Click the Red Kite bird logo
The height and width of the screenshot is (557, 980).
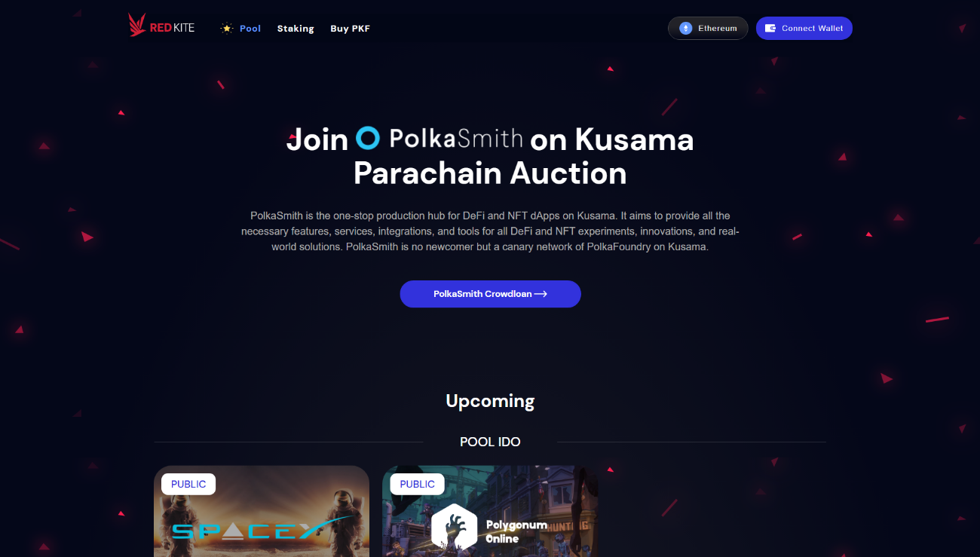[x=137, y=26]
